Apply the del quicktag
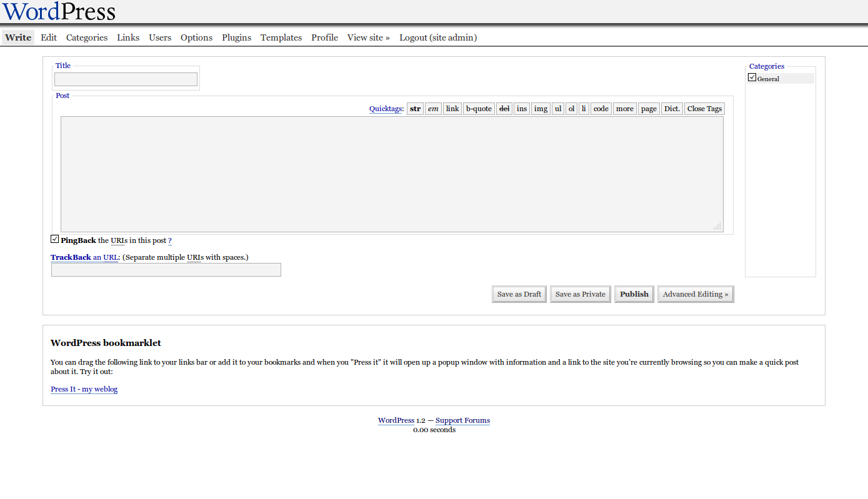The height and width of the screenshot is (499, 868). tap(504, 109)
